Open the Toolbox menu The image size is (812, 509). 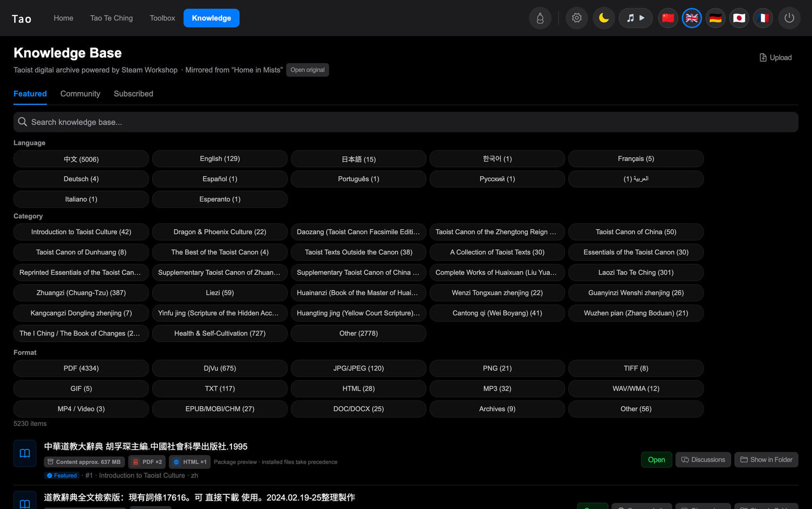163,18
